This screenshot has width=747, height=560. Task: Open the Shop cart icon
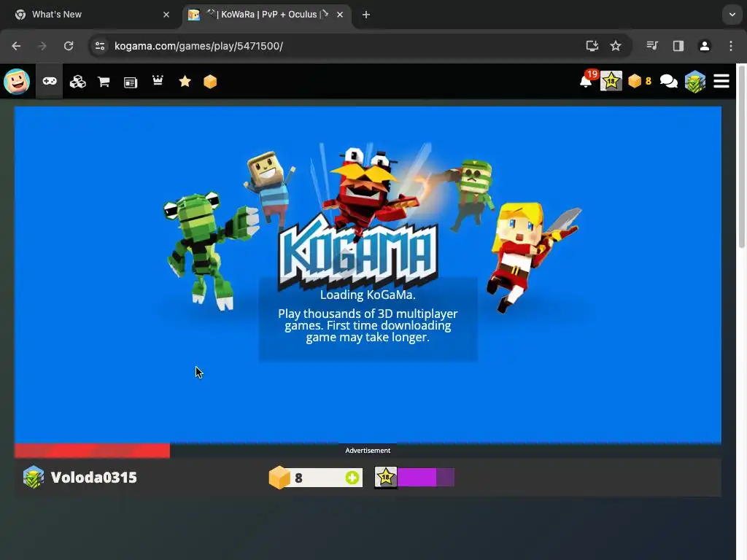click(x=104, y=82)
